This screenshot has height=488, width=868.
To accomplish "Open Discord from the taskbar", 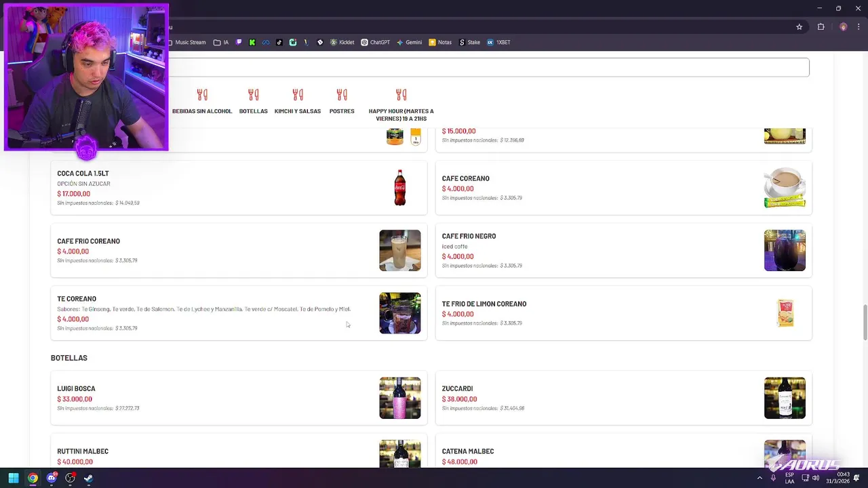I will point(52,478).
